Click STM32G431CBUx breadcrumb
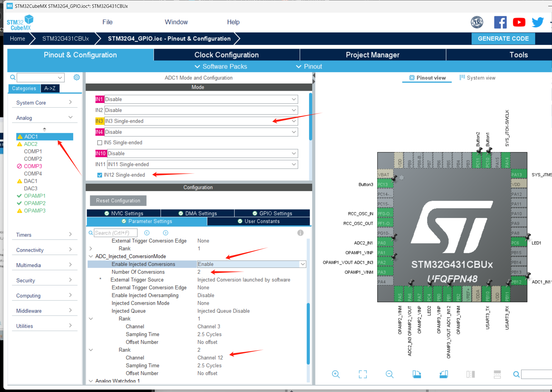The width and height of the screenshot is (552, 392). tap(65, 39)
